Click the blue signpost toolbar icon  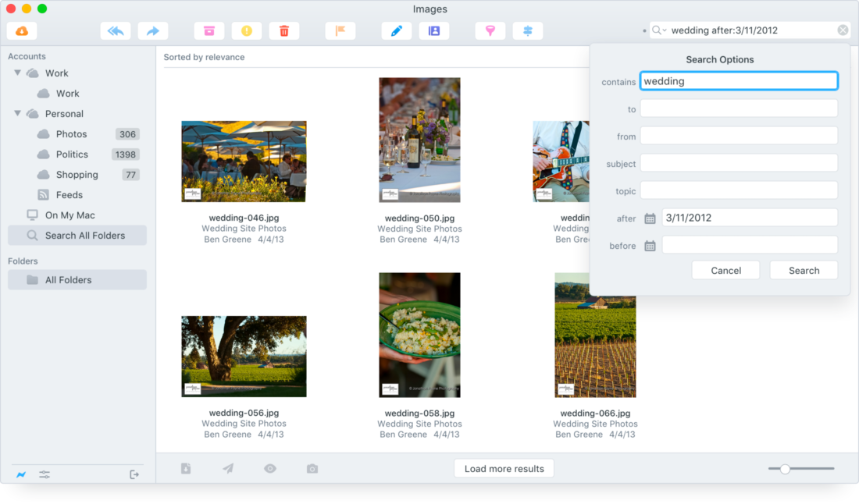(528, 30)
